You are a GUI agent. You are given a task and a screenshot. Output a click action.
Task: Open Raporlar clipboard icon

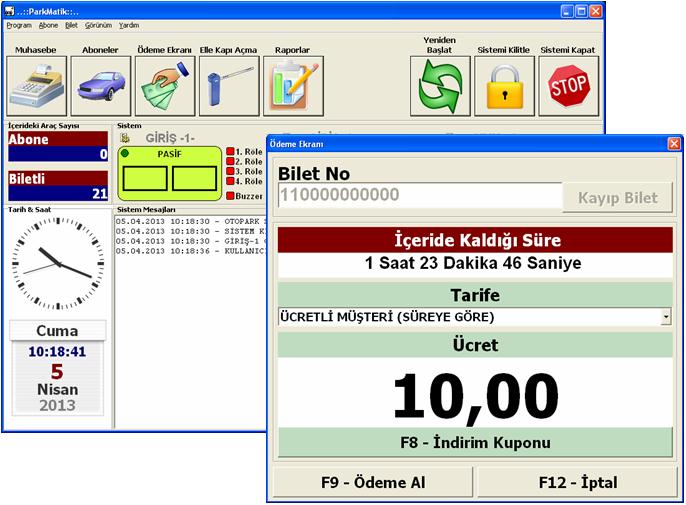[x=293, y=87]
